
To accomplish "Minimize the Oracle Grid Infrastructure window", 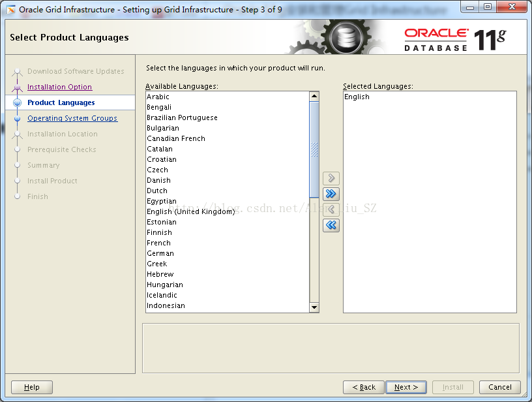I will (x=470, y=7).
